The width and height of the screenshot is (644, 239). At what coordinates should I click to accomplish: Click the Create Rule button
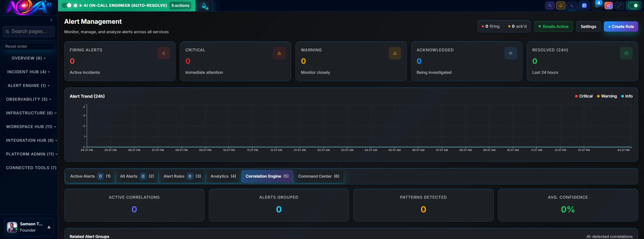[621, 26]
